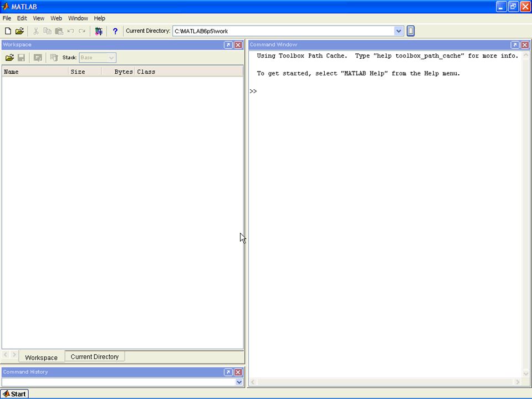Click the Command Window scroll left arrow
Viewport: 532px width, 399px height.
coord(253,382)
